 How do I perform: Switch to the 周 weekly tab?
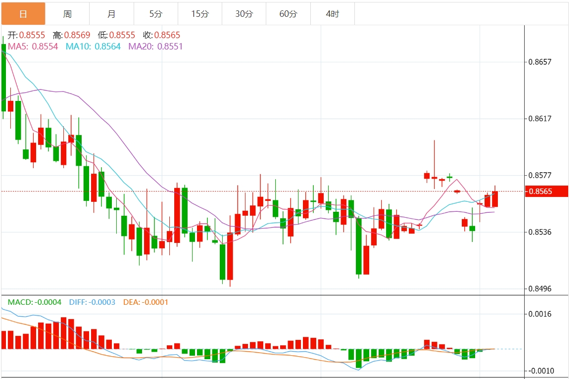click(x=67, y=14)
